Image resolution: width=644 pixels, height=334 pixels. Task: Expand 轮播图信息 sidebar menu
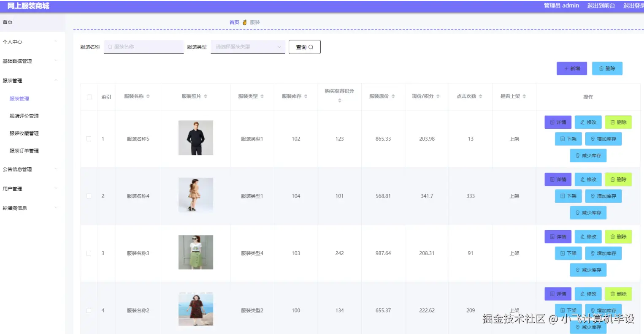click(32, 208)
